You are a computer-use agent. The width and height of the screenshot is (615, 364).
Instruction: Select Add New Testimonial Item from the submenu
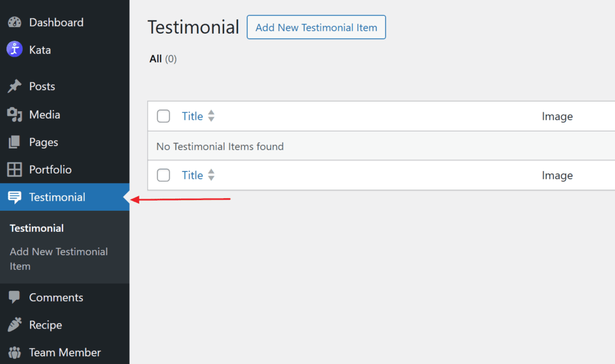58,258
